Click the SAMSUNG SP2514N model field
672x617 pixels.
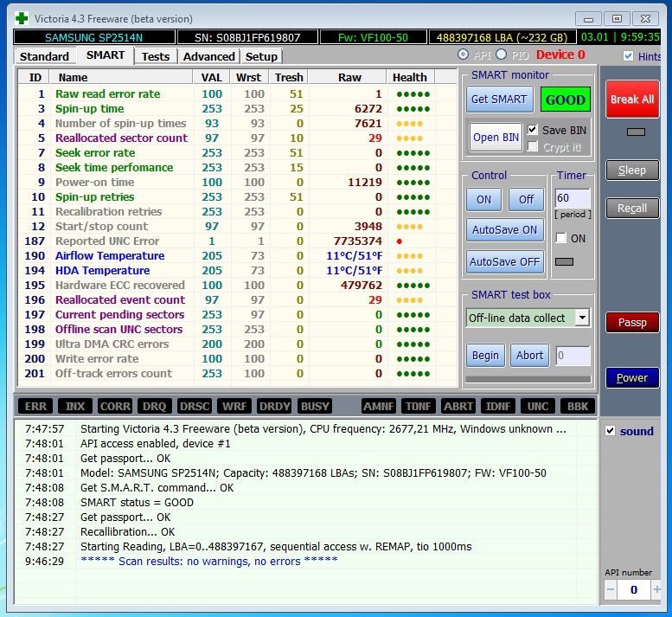[94, 37]
